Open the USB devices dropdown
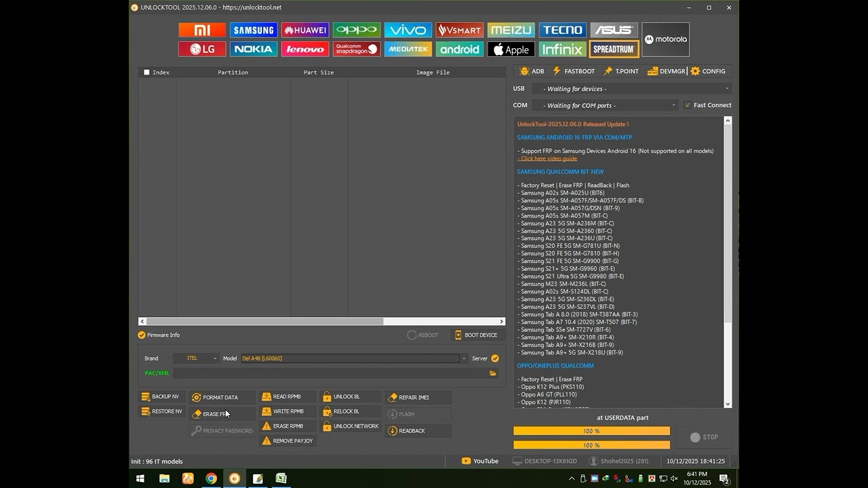The image size is (868, 488). [631, 89]
